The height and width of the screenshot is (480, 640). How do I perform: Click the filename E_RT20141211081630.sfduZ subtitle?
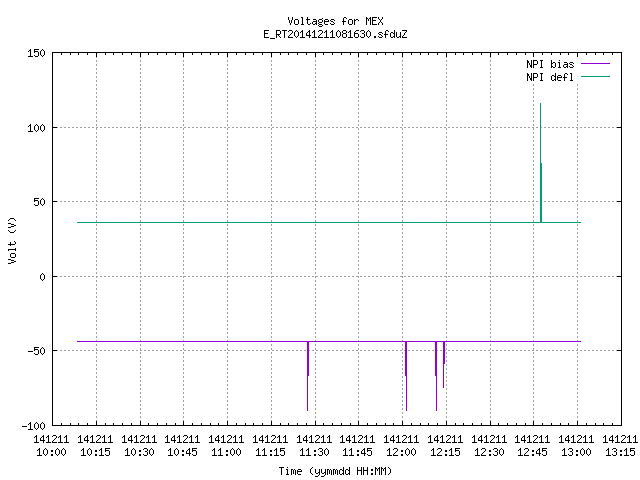[335, 34]
